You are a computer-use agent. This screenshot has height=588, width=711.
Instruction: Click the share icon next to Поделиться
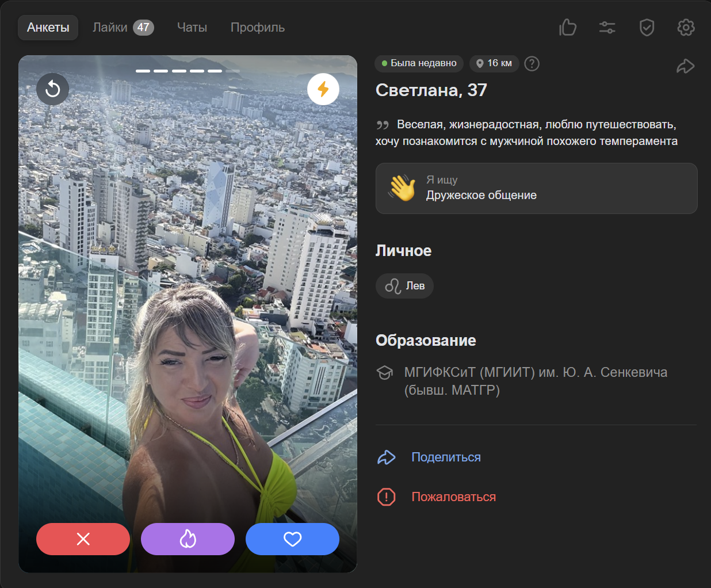click(386, 457)
